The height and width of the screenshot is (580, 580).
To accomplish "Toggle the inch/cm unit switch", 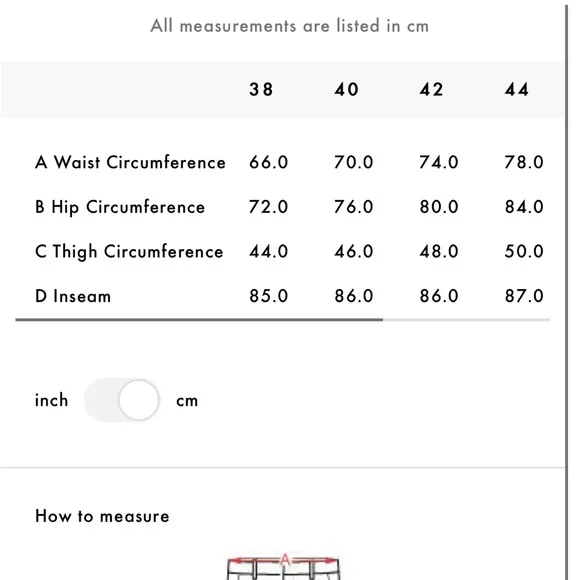I will [x=122, y=400].
